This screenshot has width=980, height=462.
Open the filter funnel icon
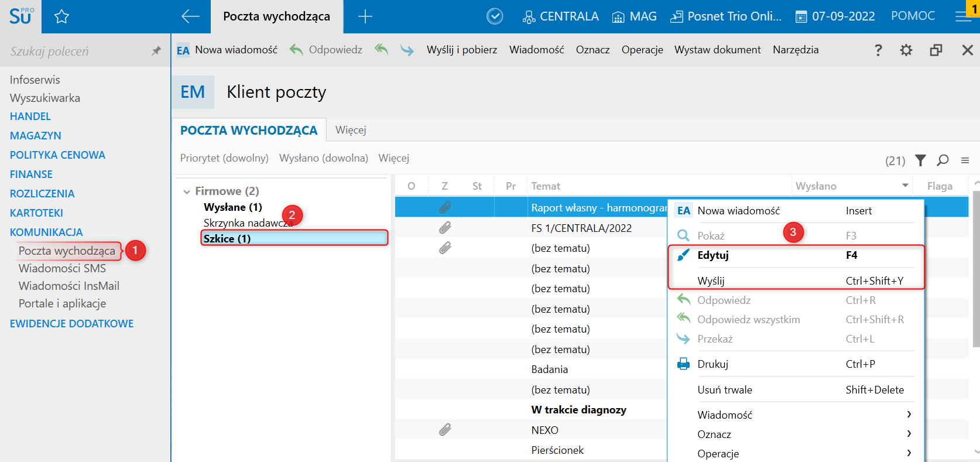921,160
